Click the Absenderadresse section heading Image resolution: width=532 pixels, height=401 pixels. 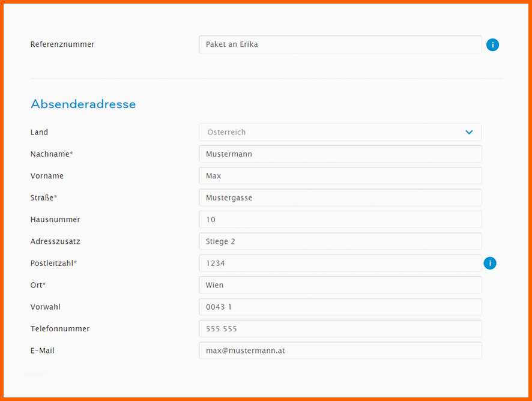coord(83,104)
